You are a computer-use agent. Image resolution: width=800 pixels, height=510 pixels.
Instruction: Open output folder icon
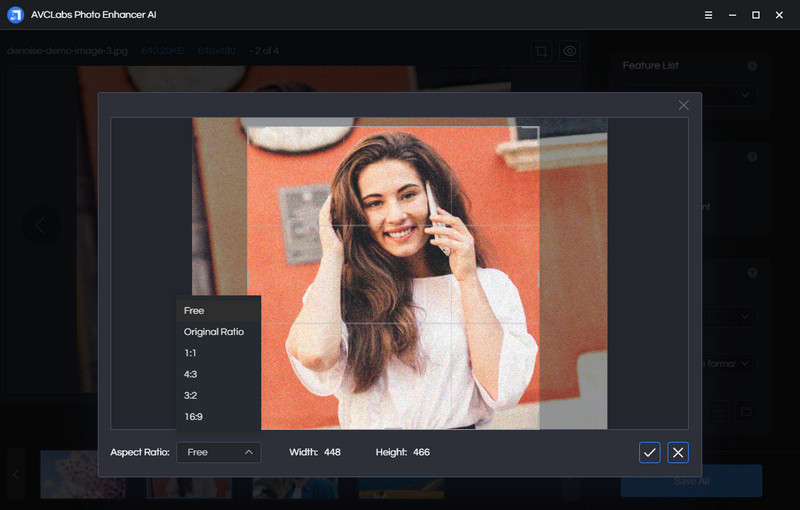[746, 411]
